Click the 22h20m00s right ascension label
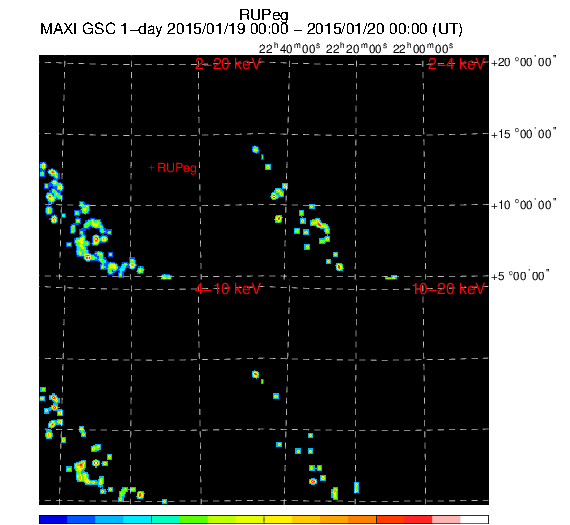Screen dimensions: 570x525 (x=356, y=48)
